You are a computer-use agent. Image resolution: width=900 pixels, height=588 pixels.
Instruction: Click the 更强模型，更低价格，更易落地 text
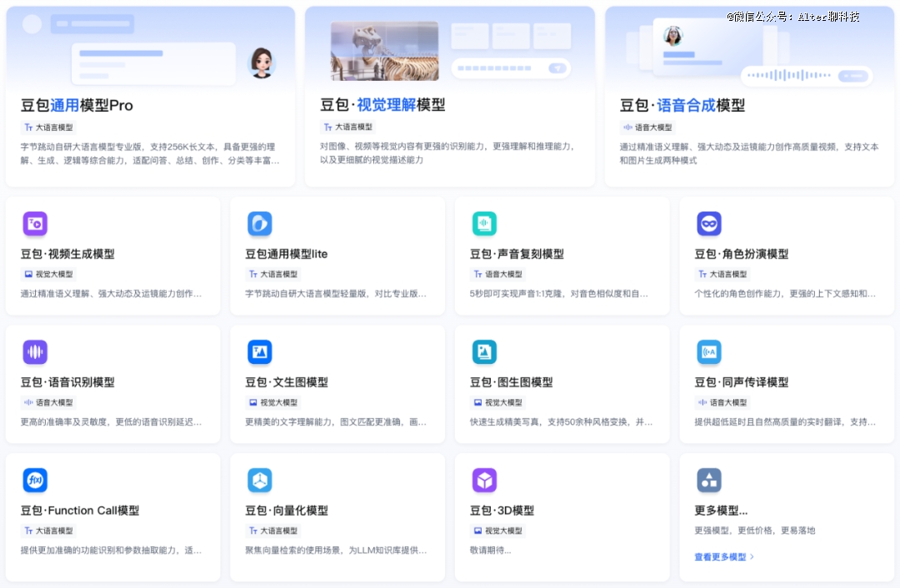(x=755, y=530)
